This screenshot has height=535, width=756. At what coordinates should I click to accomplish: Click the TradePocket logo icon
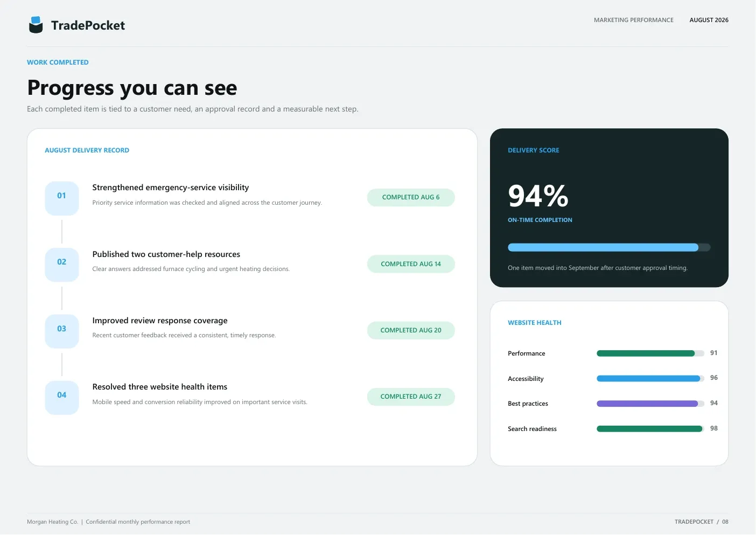36,25
